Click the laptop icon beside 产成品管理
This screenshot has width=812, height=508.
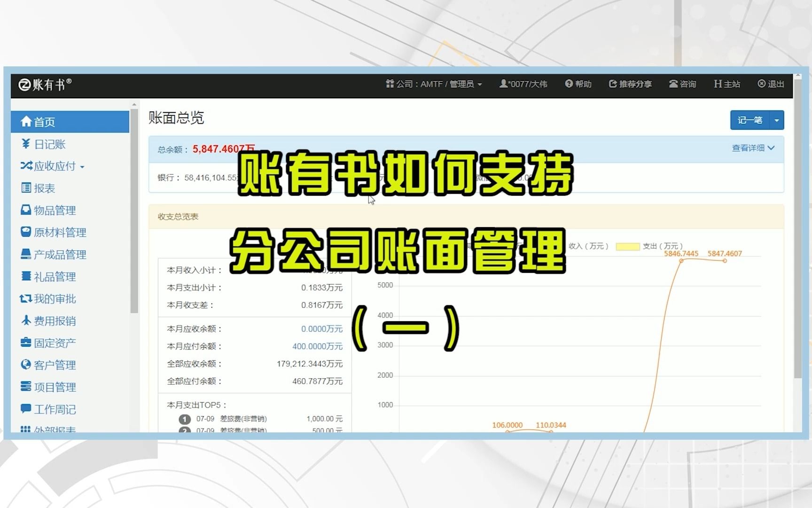[x=26, y=254]
